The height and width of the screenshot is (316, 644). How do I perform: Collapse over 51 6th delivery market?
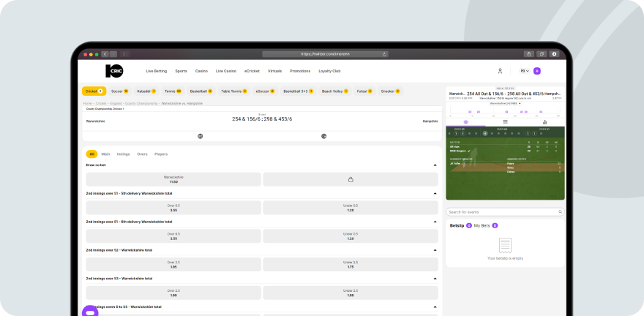coord(435,222)
